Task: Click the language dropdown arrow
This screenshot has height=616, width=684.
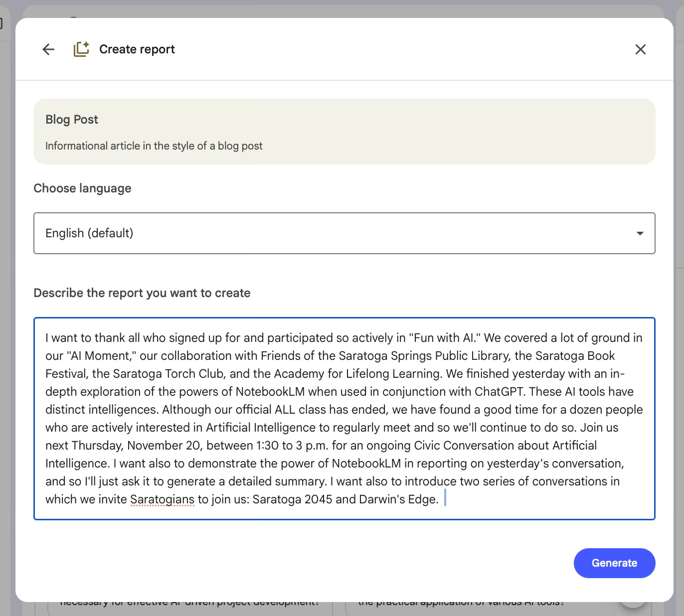Action: click(640, 233)
